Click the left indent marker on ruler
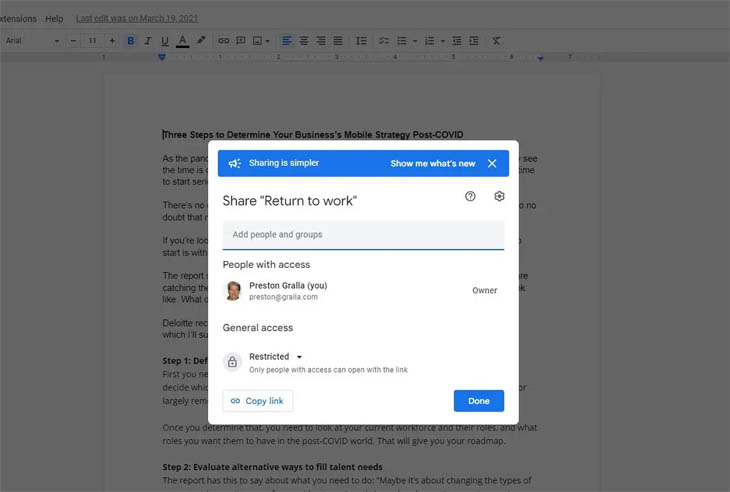Screen dimensions: 730x492 click(x=162, y=57)
